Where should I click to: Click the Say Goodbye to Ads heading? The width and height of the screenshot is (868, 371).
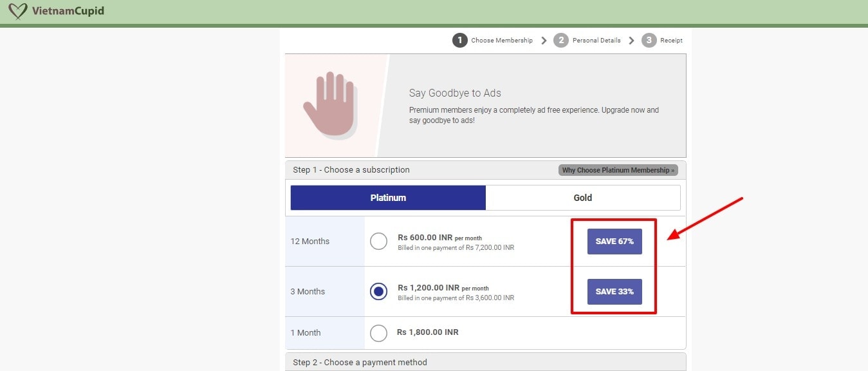[x=455, y=93]
